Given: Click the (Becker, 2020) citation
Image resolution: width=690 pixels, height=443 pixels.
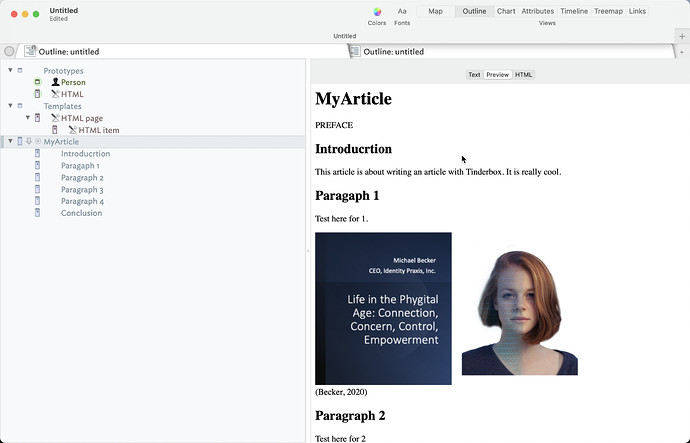Looking at the screenshot, I should pos(341,392).
